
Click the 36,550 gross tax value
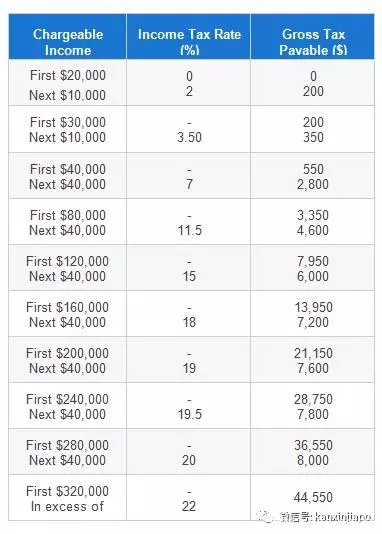coord(313,445)
